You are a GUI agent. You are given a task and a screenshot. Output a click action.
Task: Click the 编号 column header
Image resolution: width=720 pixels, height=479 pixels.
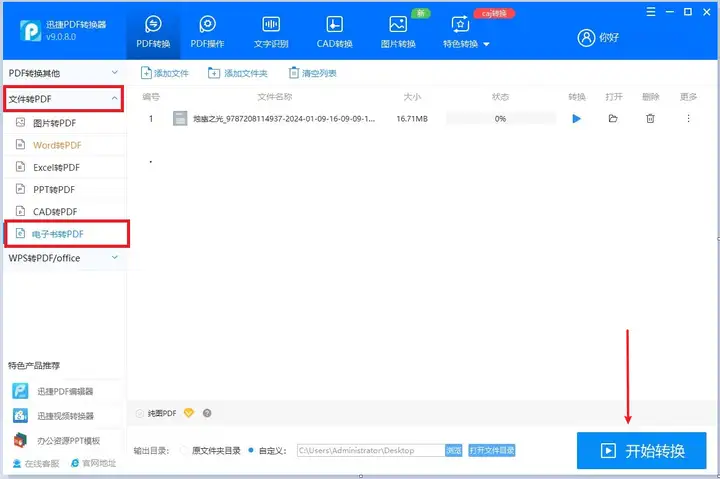[151, 97]
